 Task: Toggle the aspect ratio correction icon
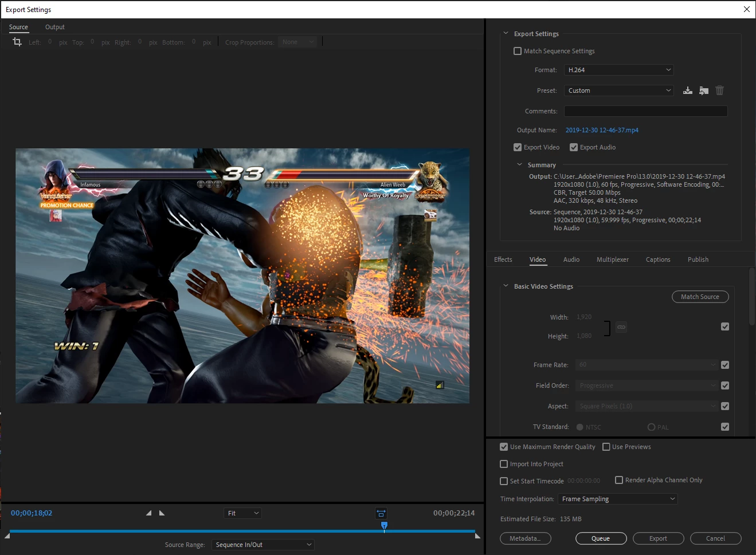coord(381,513)
